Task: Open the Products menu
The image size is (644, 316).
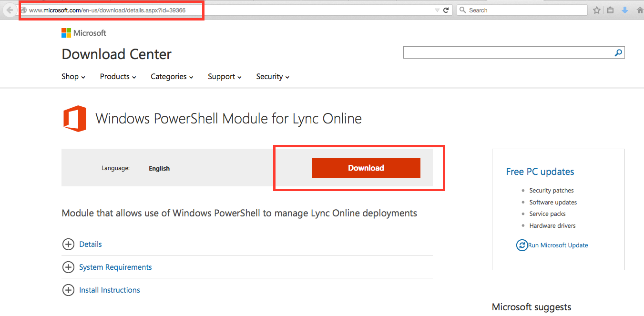Action: (118, 77)
